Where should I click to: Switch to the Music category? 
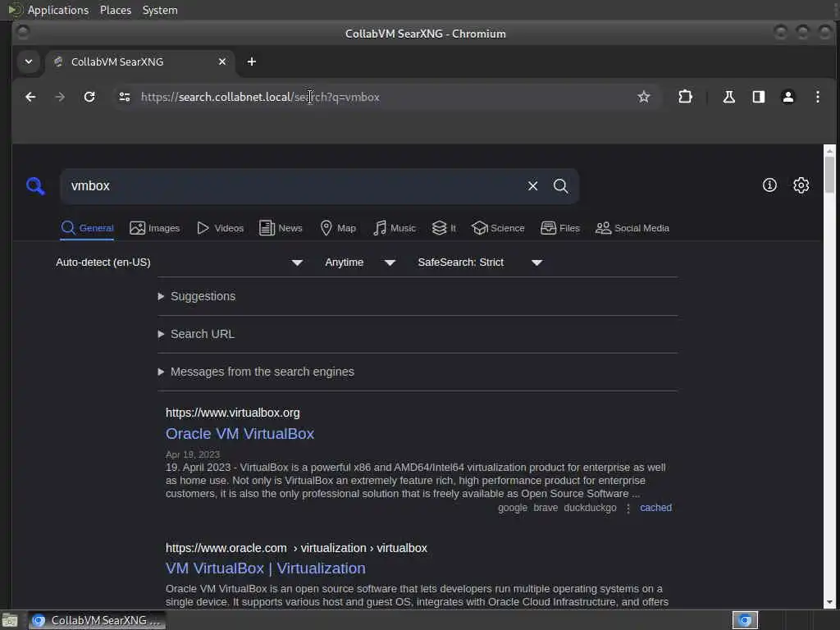point(395,228)
